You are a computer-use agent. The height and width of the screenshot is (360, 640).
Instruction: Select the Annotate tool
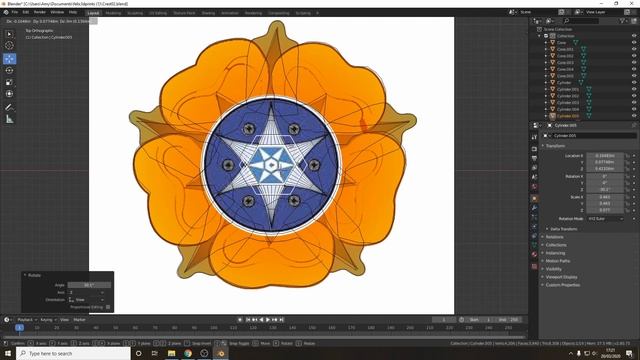[9, 107]
